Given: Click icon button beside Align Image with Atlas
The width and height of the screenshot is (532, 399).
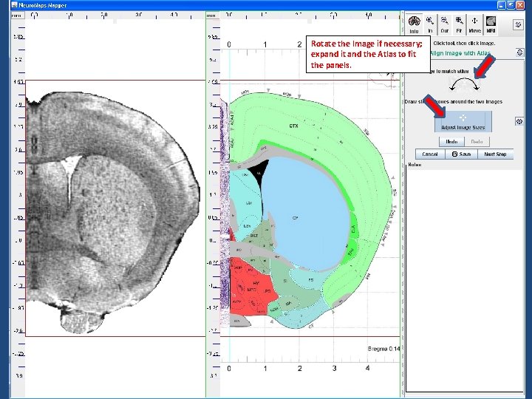Looking at the screenshot, I should 519,52.
